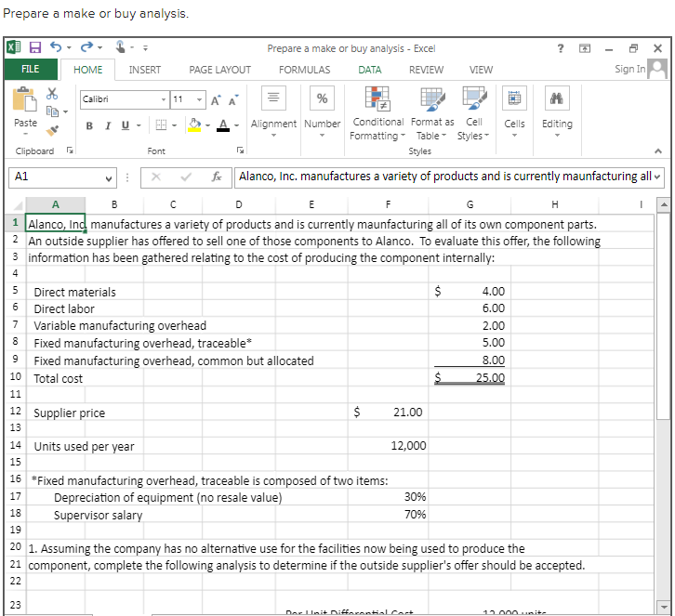The width and height of the screenshot is (675, 616).
Task: Expand the font name Calibri dropdown
Action: pyautogui.click(x=164, y=99)
